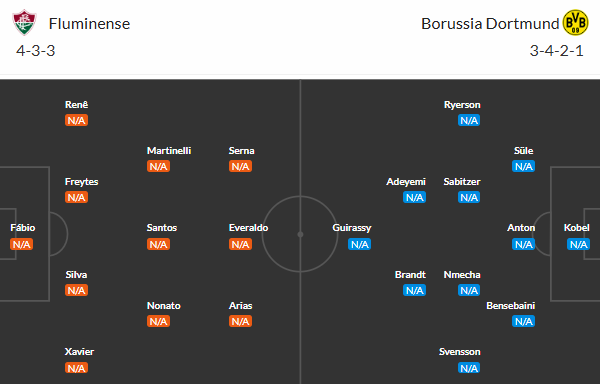600x384 pixels.
Task: Click player Ryerson's name label
Action: [462, 105]
